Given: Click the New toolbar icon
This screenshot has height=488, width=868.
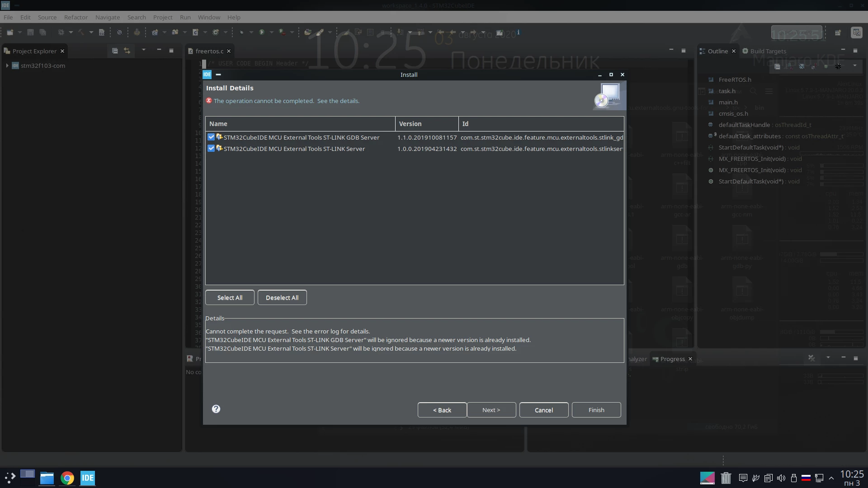Looking at the screenshot, I should [x=10, y=33].
